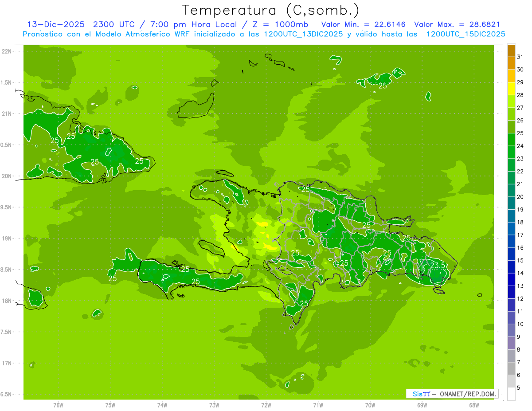Click the dark orange swatch at legend top

point(511,51)
